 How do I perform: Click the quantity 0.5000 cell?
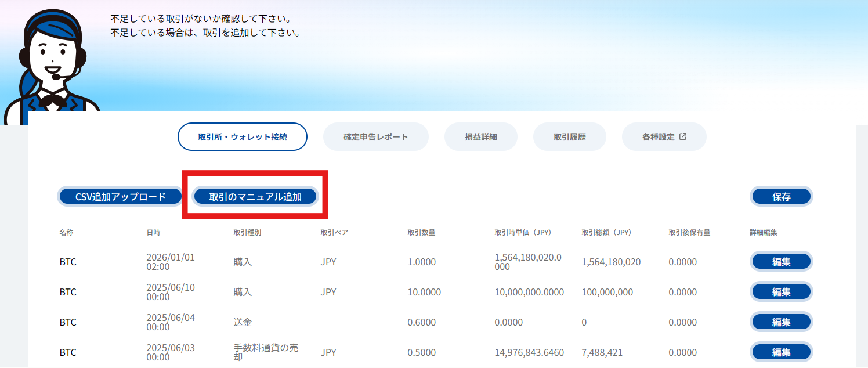421,352
